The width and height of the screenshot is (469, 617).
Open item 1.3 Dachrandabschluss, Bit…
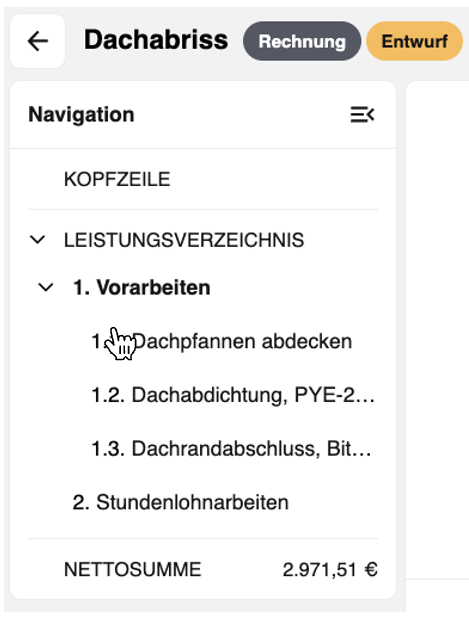pyautogui.click(x=231, y=449)
